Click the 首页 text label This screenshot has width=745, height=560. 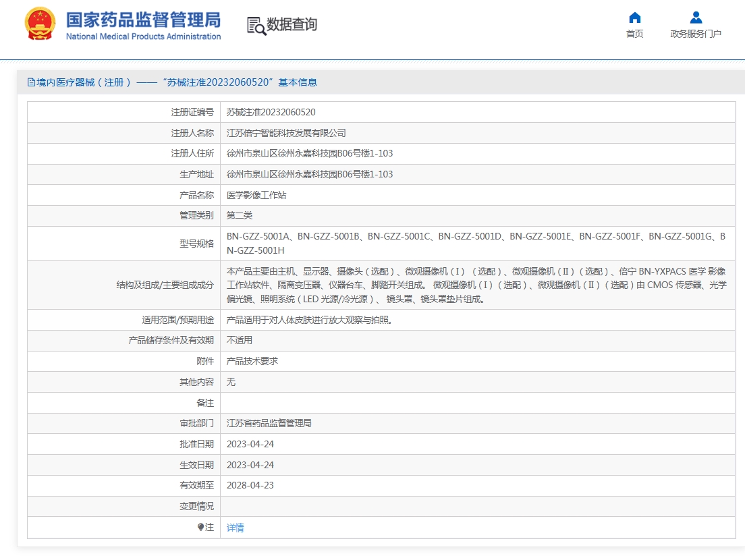(635, 34)
